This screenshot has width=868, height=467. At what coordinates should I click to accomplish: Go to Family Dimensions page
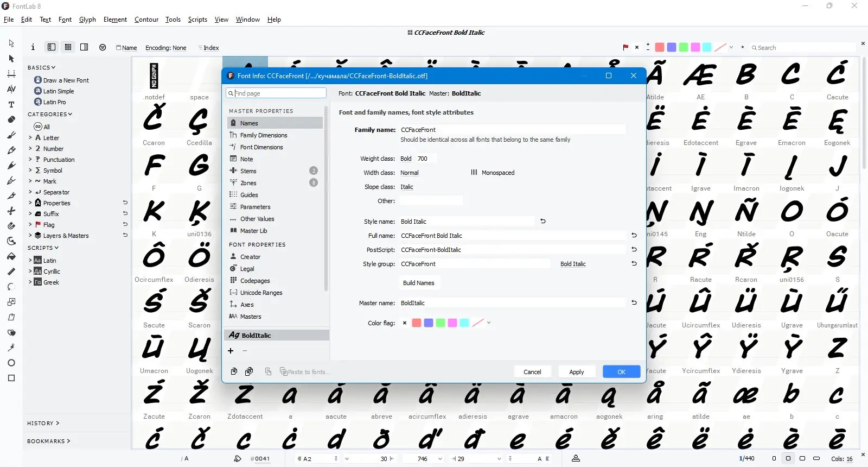[264, 135]
